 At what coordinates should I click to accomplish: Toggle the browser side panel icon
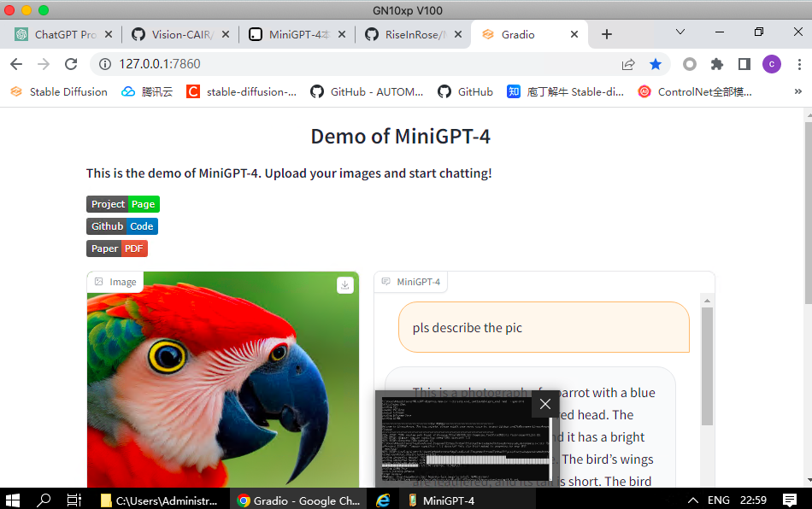744,64
